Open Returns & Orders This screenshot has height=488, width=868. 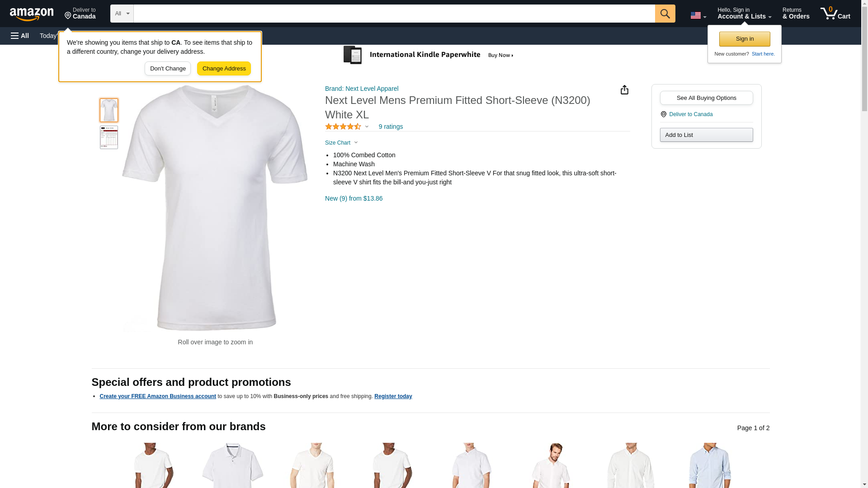tap(796, 14)
